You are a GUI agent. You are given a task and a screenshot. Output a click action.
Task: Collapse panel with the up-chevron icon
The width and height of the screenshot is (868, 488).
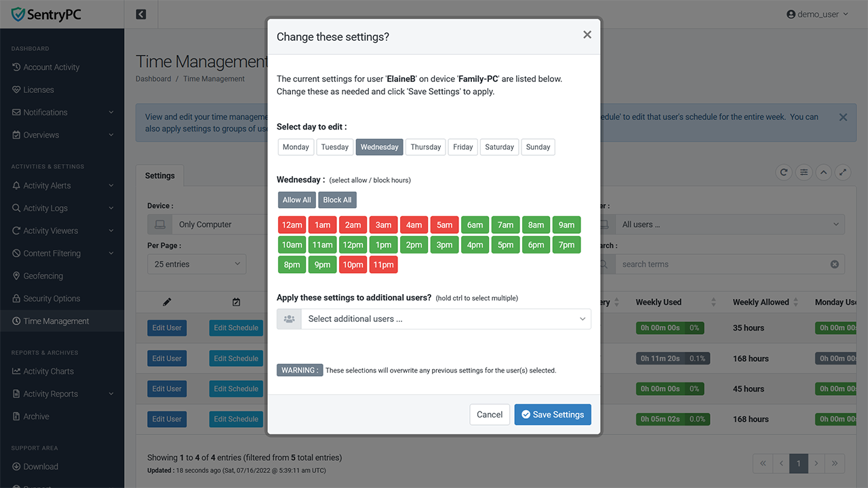click(x=823, y=172)
